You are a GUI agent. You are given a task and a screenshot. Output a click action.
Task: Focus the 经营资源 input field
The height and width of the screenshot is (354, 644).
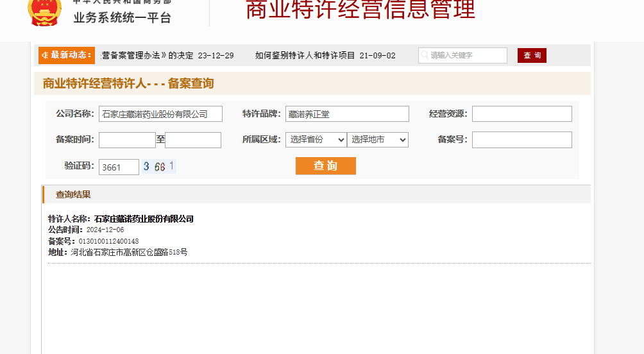(x=522, y=114)
